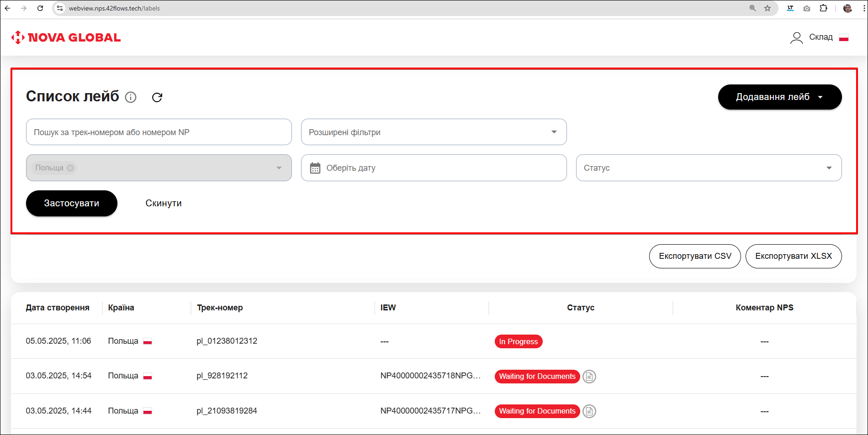868x435 pixels.
Task: Click the Nova Global logo
Action: (x=66, y=37)
